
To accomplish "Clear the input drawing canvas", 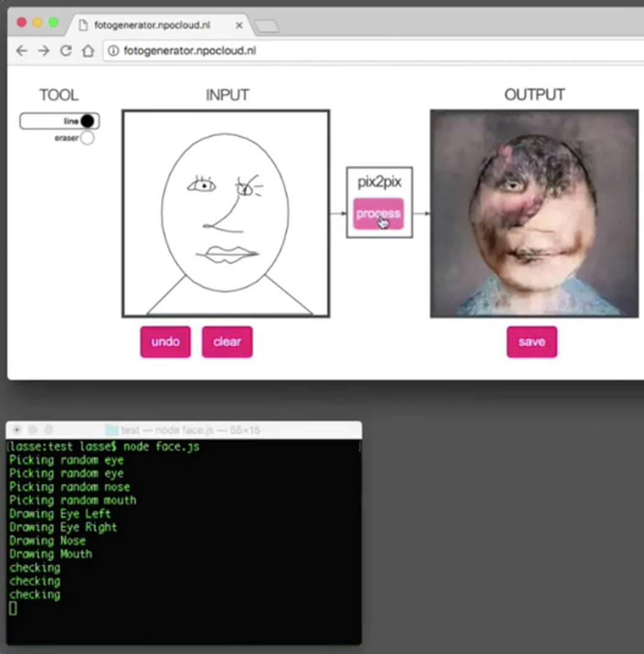I will coord(227,342).
